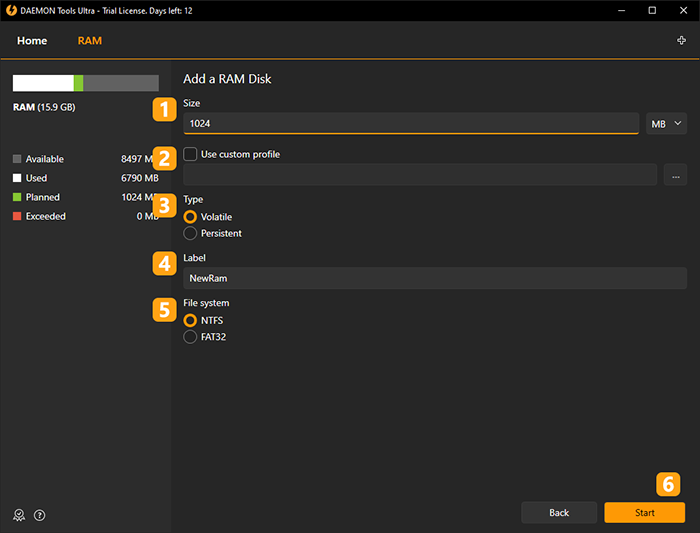This screenshot has height=533, width=700.
Task: Select the Persistent disk type
Action: [190, 233]
